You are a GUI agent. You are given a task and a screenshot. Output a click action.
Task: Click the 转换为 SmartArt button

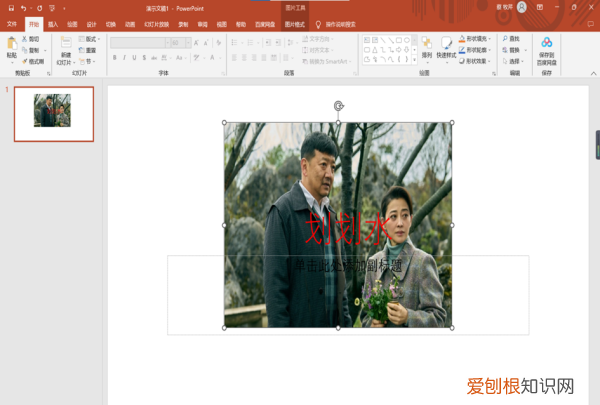327,61
